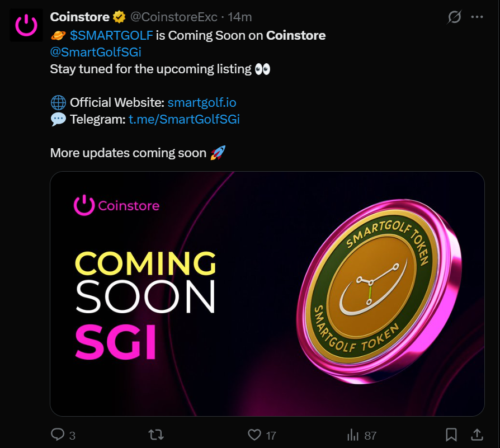Reply to the post via comment icon

(x=58, y=435)
